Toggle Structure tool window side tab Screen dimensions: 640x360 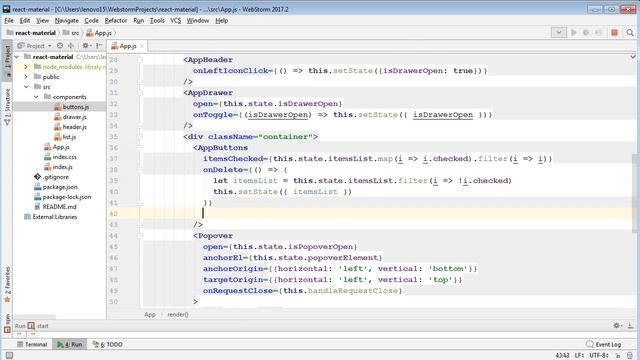(7, 106)
